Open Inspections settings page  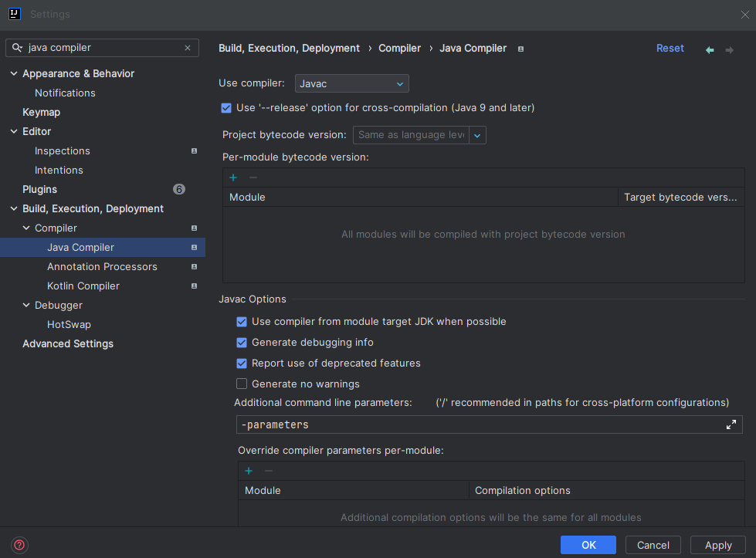pos(63,150)
